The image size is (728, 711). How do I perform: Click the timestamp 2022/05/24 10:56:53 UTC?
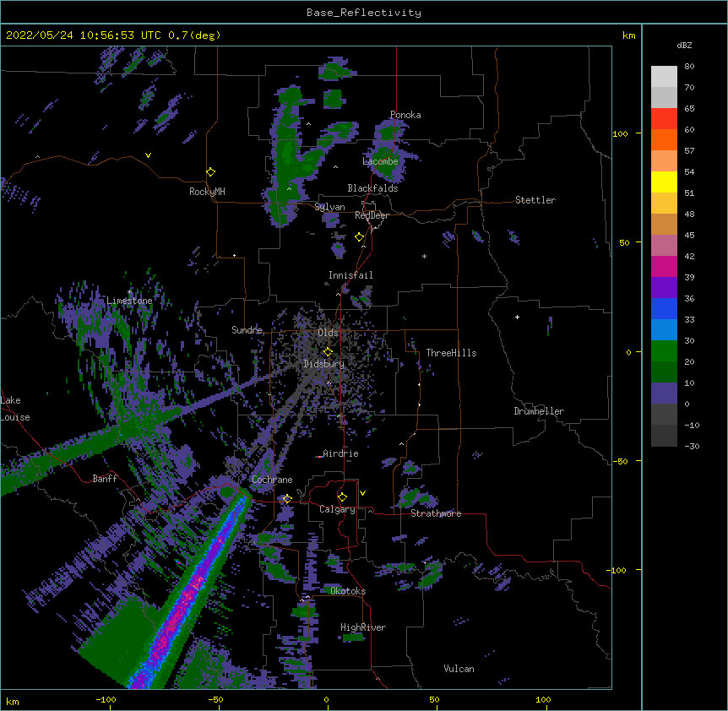[x=84, y=35]
